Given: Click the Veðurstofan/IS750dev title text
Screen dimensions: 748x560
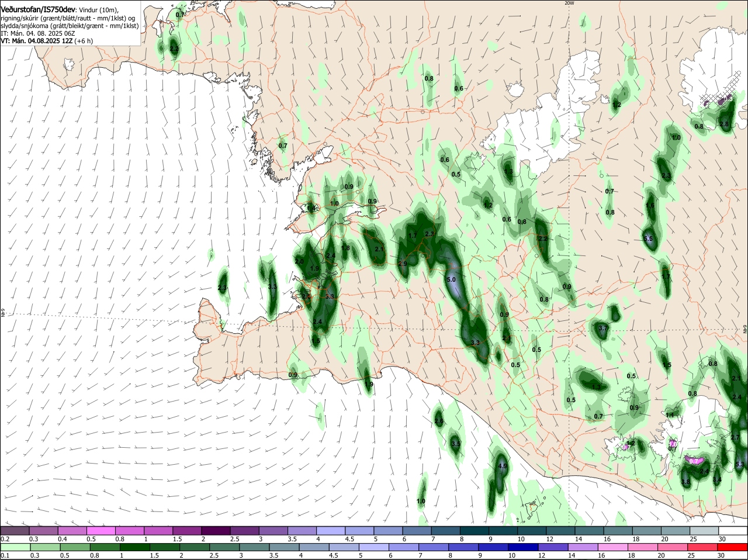Looking at the screenshot, I should click(x=37, y=10).
